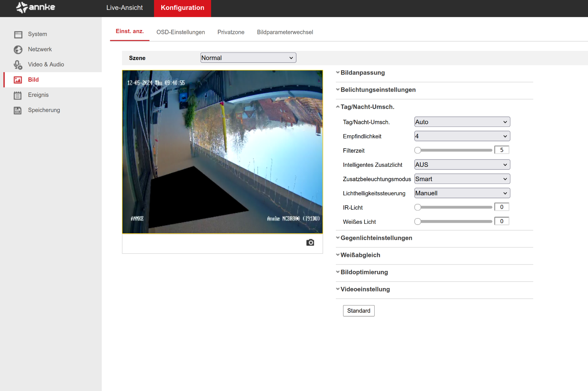588x391 pixels.
Task: Select the Video & Audio icon
Action: tap(18, 65)
